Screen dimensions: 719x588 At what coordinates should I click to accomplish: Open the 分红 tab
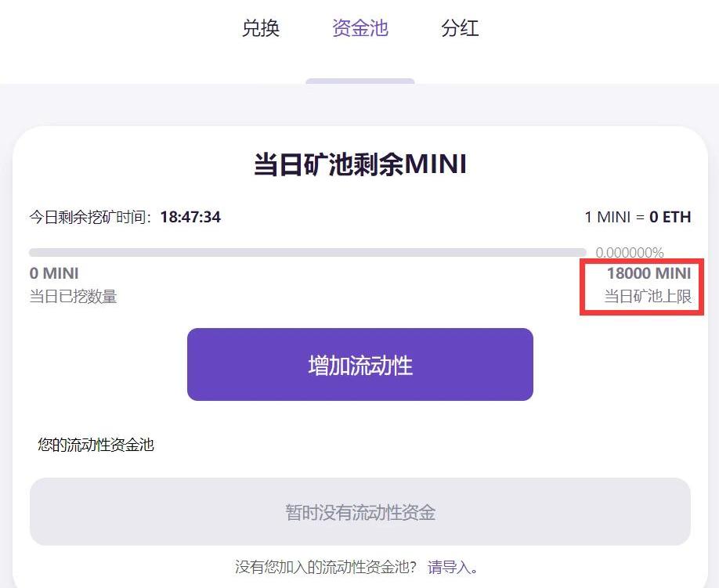pyautogui.click(x=460, y=29)
